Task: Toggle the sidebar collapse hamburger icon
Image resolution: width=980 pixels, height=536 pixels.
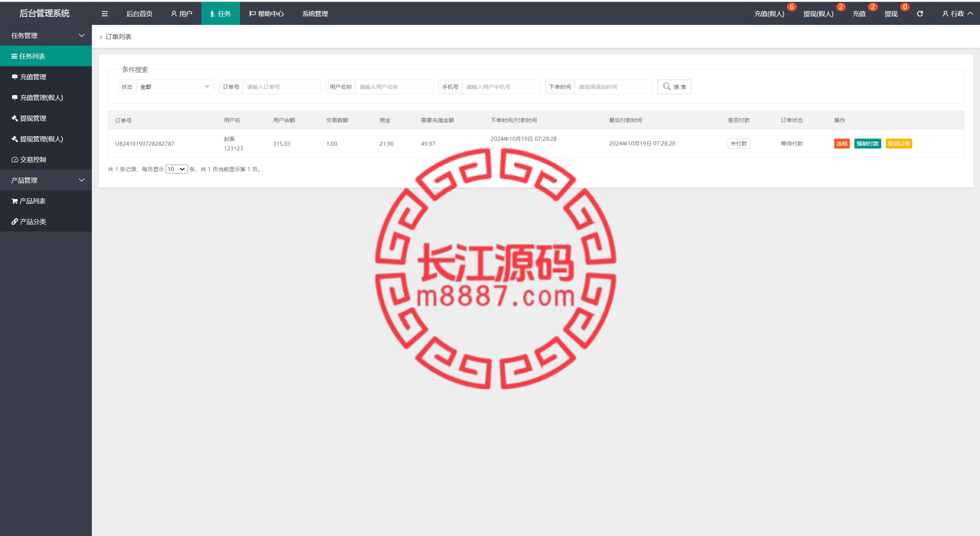Action: (105, 14)
